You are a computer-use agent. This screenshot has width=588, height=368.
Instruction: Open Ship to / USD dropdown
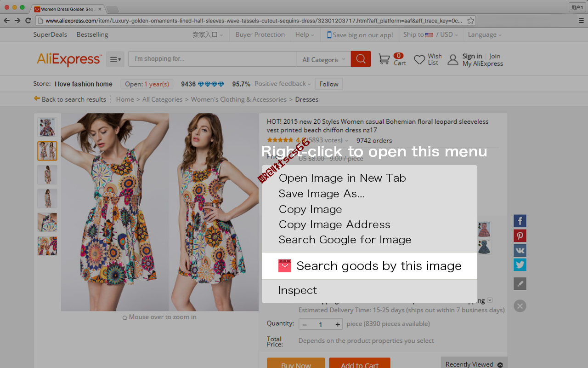coord(431,34)
